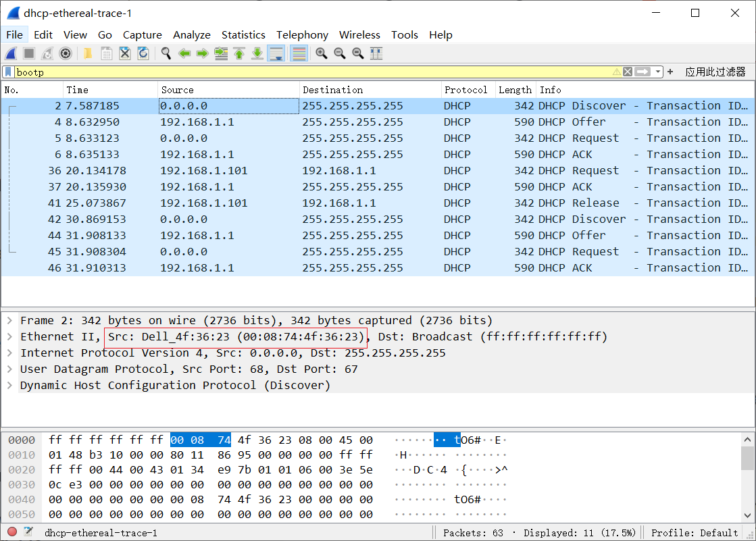Save the capture file icon

coord(107,53)
